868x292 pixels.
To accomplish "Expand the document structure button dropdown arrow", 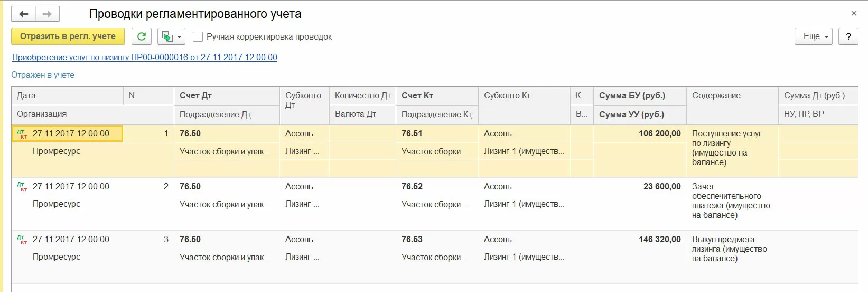I will click(x=180, y=37).
